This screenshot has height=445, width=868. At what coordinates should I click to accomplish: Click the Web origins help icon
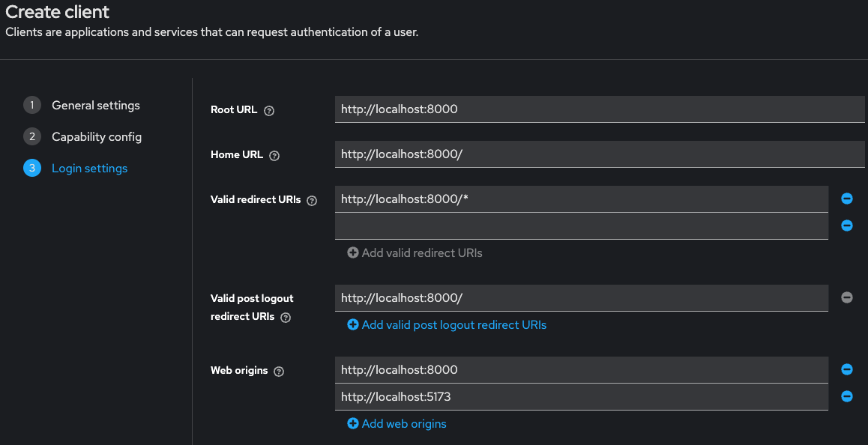[279, 372]
